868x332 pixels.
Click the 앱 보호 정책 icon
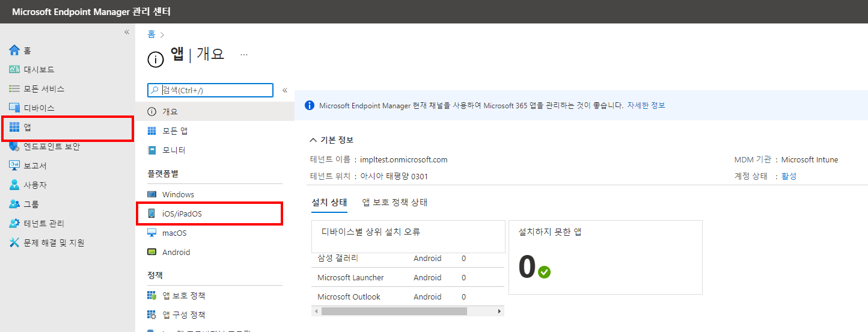[x=152, y=295]
